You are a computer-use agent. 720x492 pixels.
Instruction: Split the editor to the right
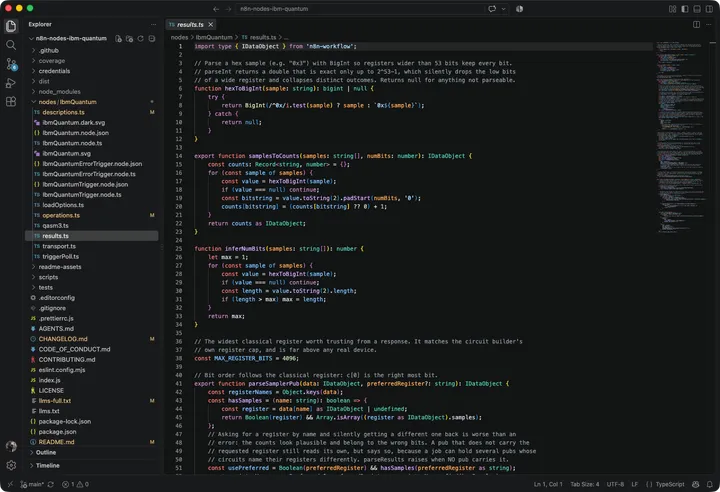coord(697,24)
